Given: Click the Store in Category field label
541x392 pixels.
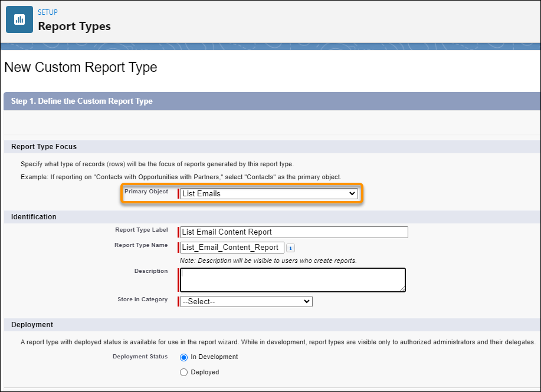Looking at the screenshot, I should pyautogui.click(x=142, y=299).
